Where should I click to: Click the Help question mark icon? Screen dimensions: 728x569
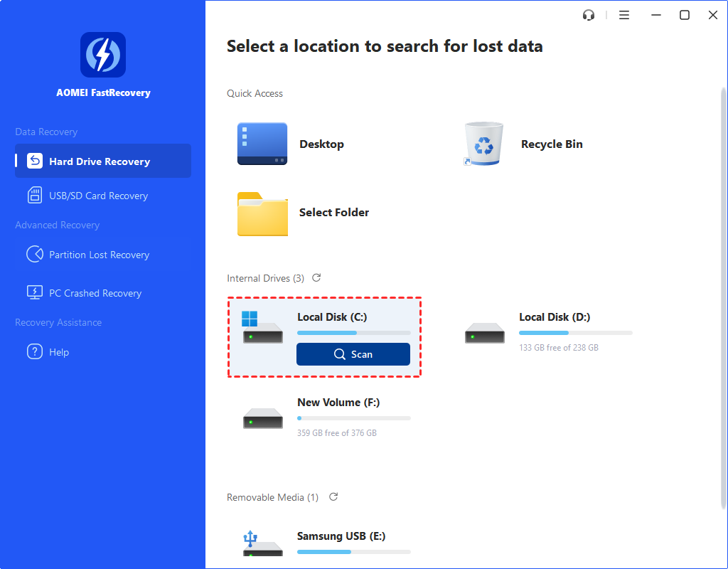point(35,351)
